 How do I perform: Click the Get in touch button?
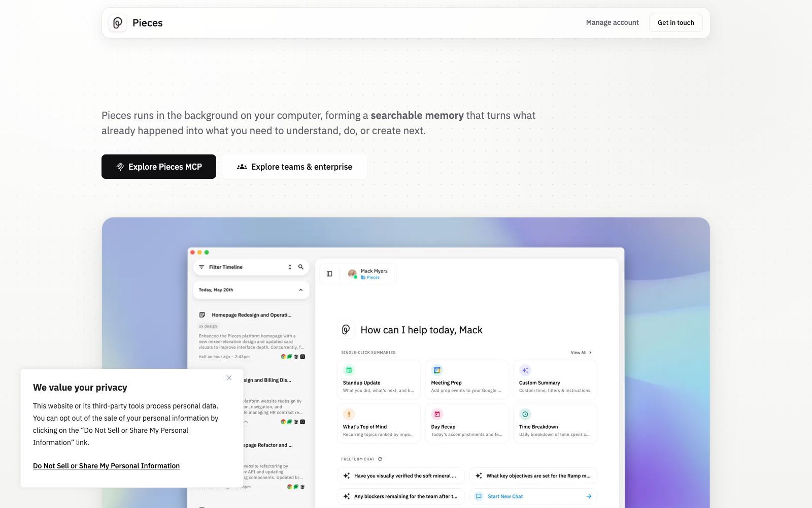tap(675, 23)
